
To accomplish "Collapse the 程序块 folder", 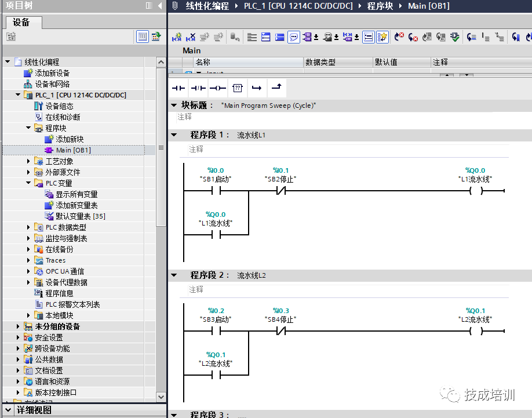I will pos(28,128).
